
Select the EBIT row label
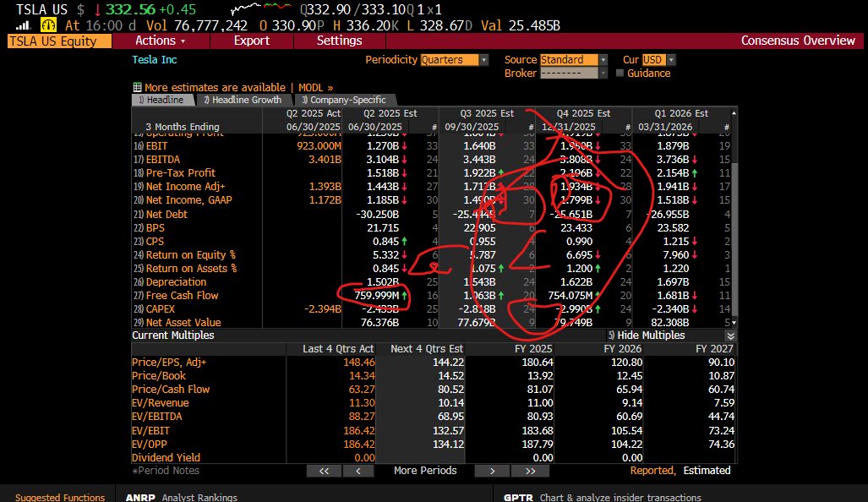(156, 146)
